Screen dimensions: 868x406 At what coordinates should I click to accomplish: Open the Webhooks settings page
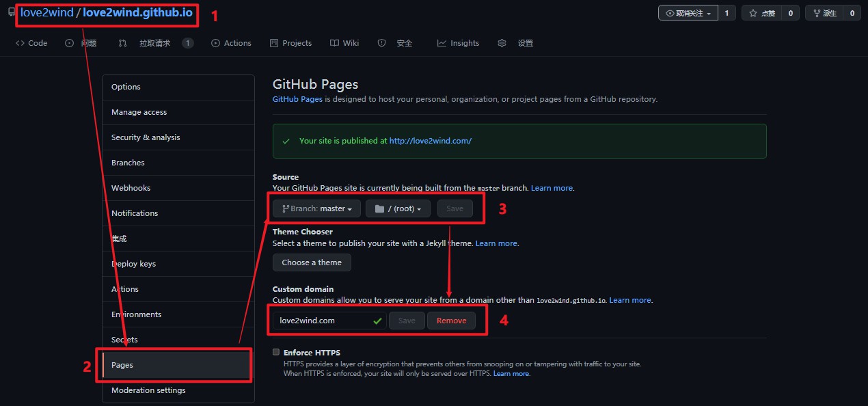[178, 188]
